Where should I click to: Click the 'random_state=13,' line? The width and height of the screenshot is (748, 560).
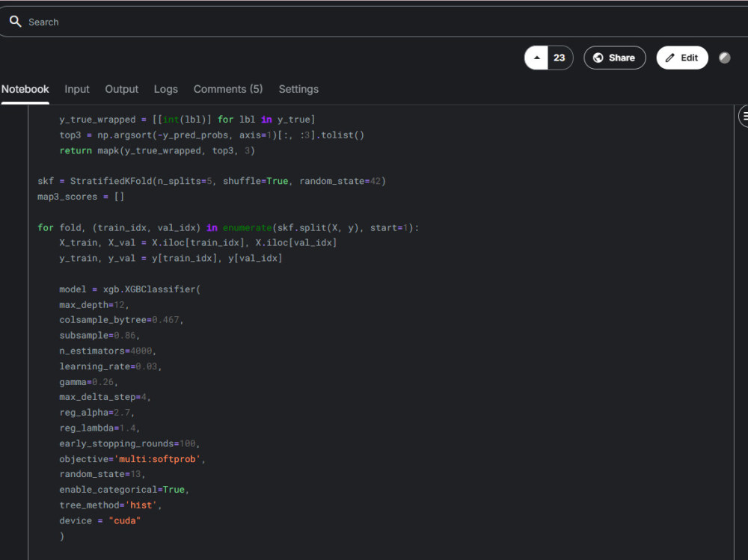(x=102, y=474)
